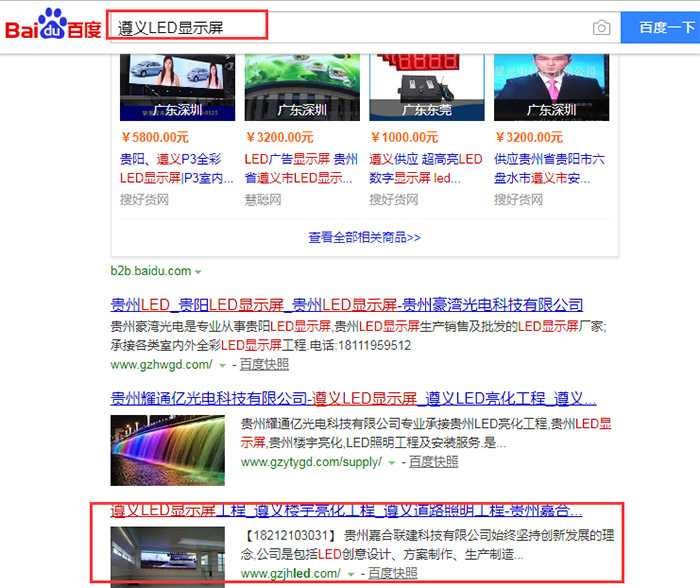
Task: Click 查看全部相关商品 link
Action: pos(364,237)
